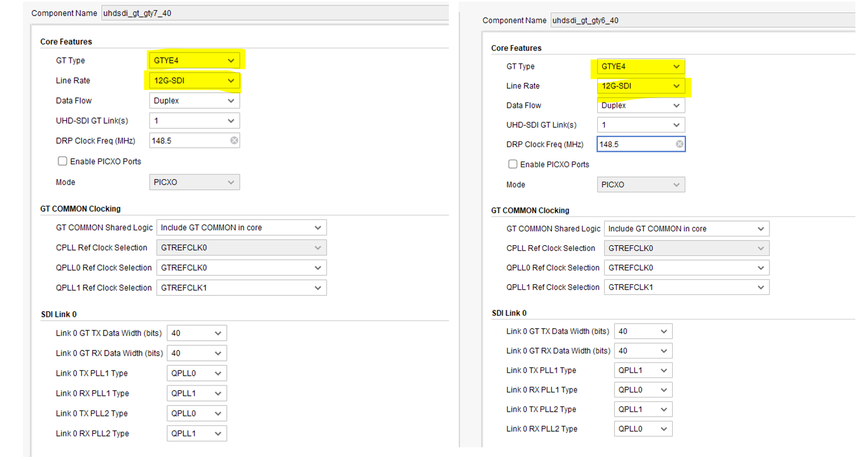Open left Link 0 GT TX Data Width dropdown
The height and width of the screenshot is (461, 868).
[x=196, y=333]
